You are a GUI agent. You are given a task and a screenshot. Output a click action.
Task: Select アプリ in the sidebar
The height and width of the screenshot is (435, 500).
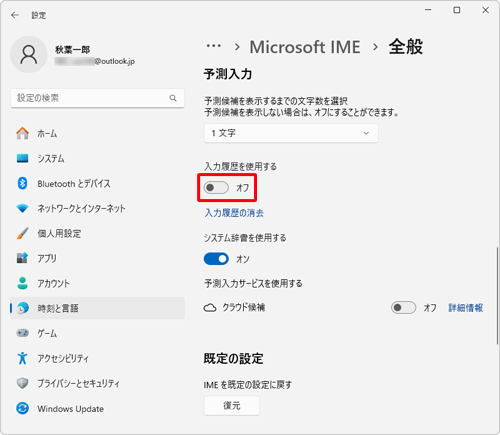coord(97,258)
